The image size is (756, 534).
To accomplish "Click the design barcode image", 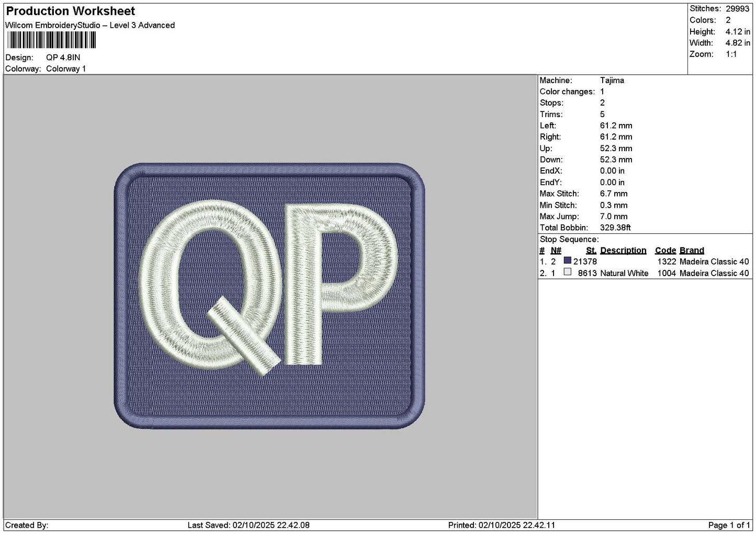I will 51,40.
